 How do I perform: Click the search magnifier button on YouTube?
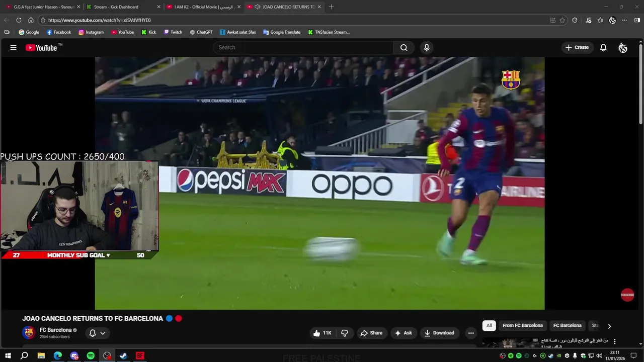pyautogui.click(x=404, y=48)
